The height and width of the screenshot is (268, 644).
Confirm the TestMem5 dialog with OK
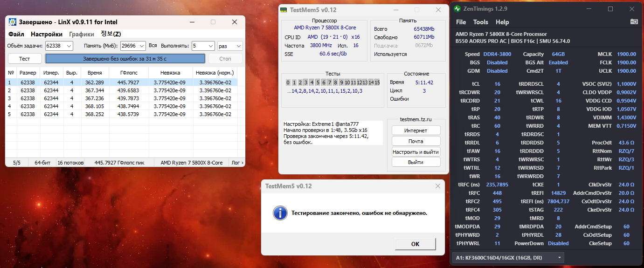pyautogui.click(x=415, y=244)
